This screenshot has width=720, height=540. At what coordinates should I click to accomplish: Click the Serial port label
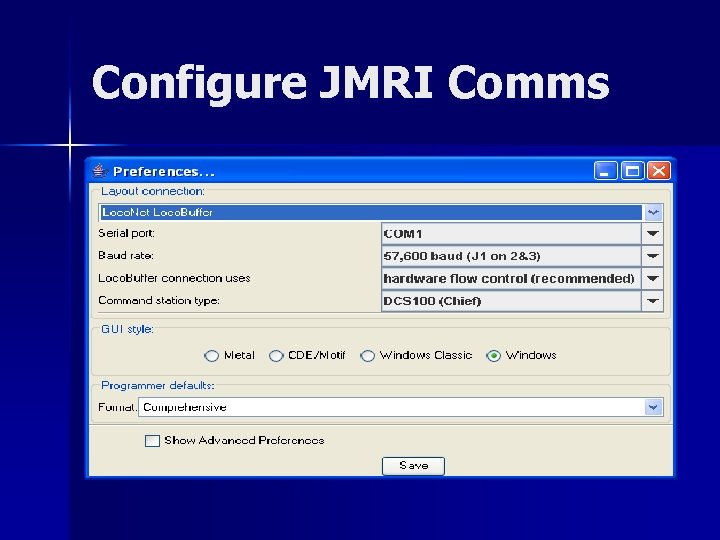pos(126,233)
